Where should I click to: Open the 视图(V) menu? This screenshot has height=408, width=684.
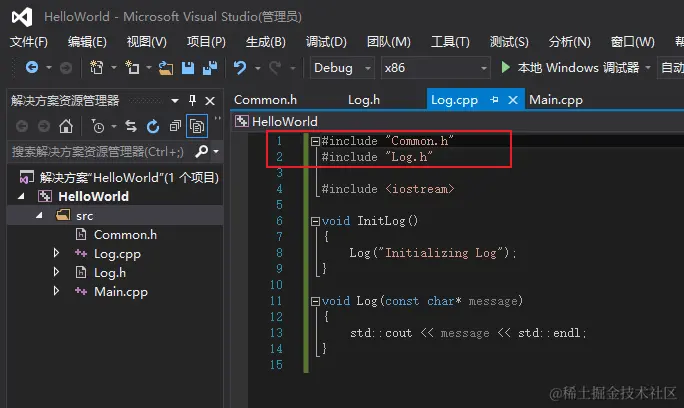coord(147,42)
